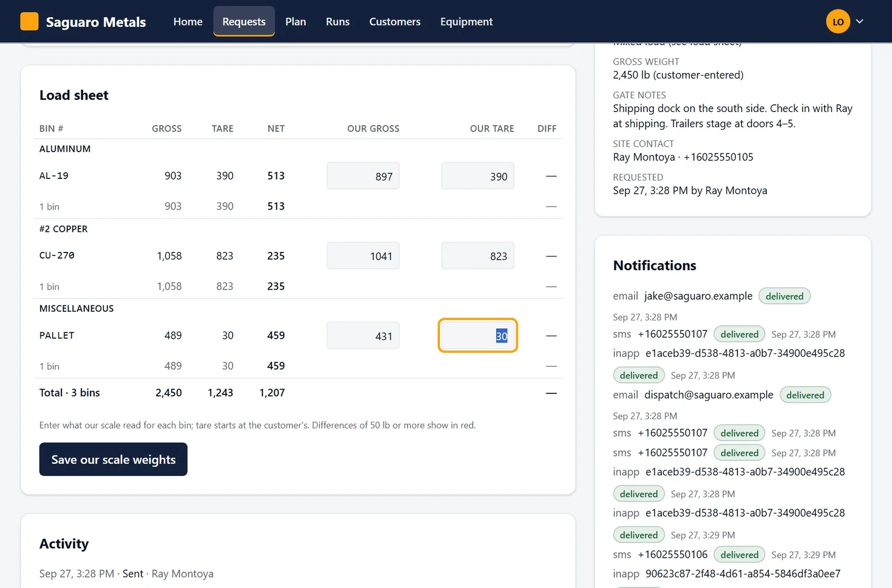Click the DIFF column header
The width and height of the screenshot is (892, 588).
(x=547, y=129)
